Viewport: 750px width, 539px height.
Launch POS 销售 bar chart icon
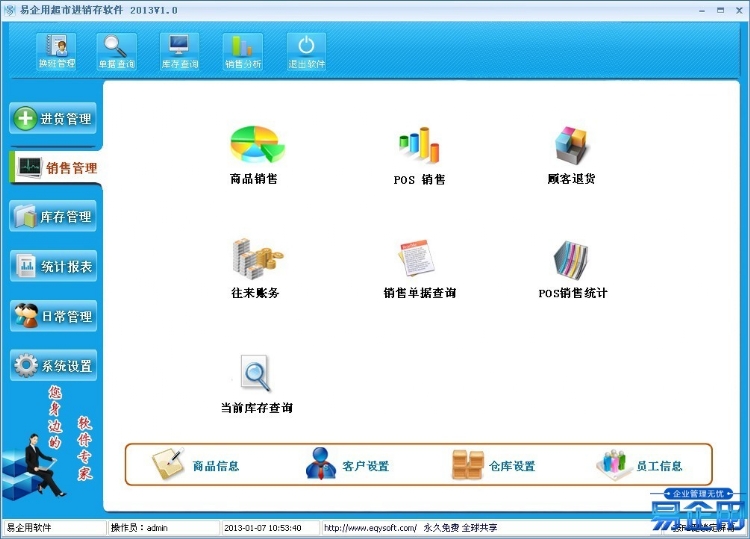[x=419, y=144]
